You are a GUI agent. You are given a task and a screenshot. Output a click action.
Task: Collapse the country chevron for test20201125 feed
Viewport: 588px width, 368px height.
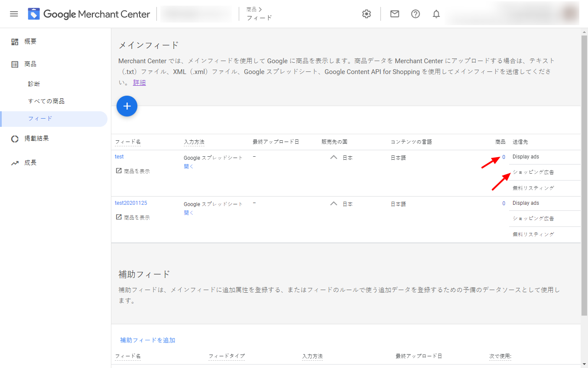click(334, 203)
